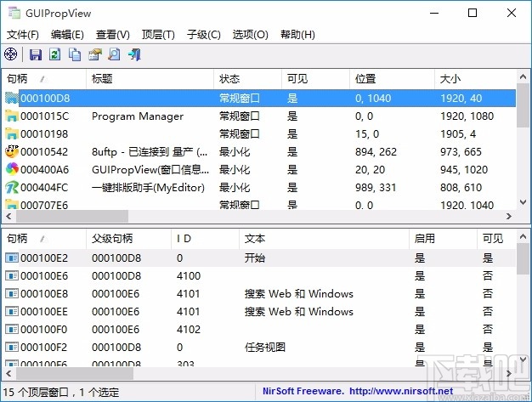
Task: Click the 搜索 Web 和 Windows cell of 000100E8
Action: tap(299, 293)
